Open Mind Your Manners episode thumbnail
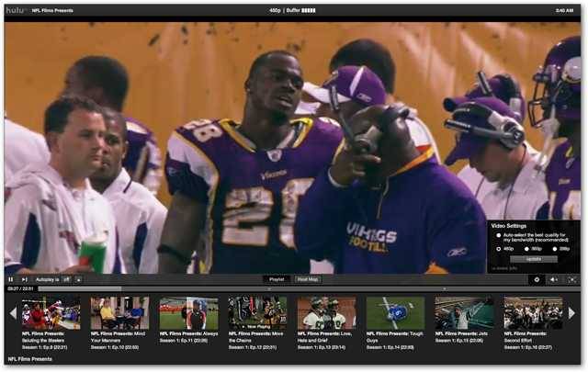The height and width of the screenshot is (372, 588). [x=120, y=313]
